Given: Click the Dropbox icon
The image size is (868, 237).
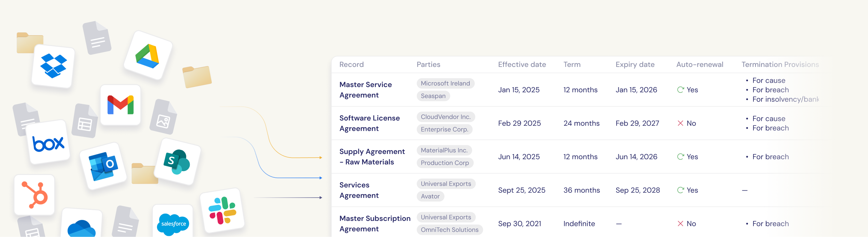Looking at the screenshot, I should (53, 66).
